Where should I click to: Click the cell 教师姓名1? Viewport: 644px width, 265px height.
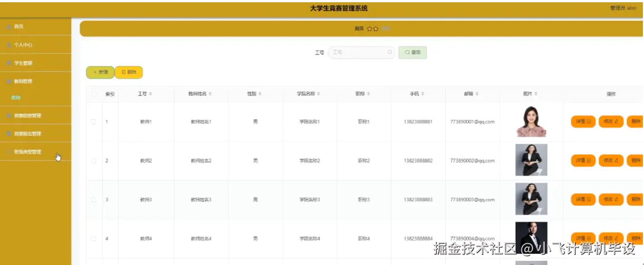(201, 122)
